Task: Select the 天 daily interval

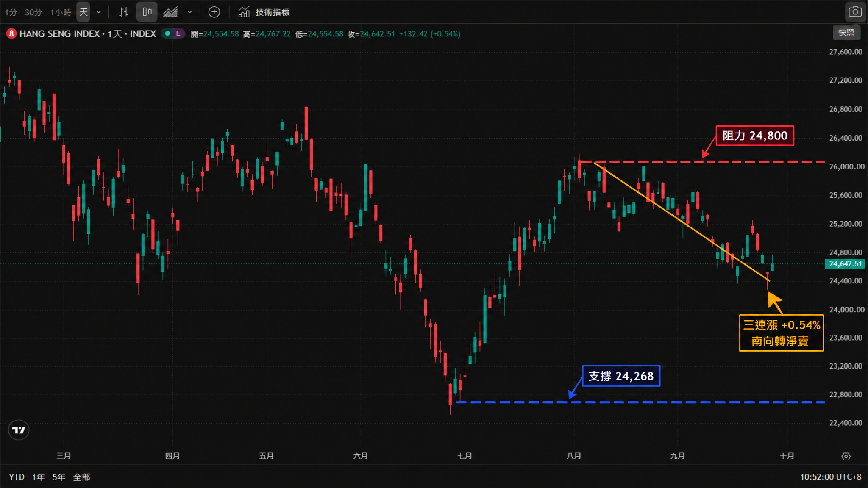Action: coord(83,12)
